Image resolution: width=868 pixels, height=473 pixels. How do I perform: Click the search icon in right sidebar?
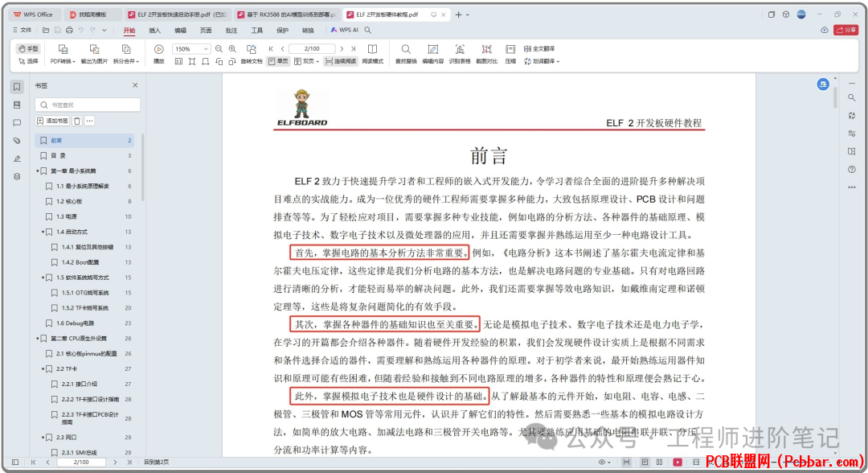coord(851,97)
